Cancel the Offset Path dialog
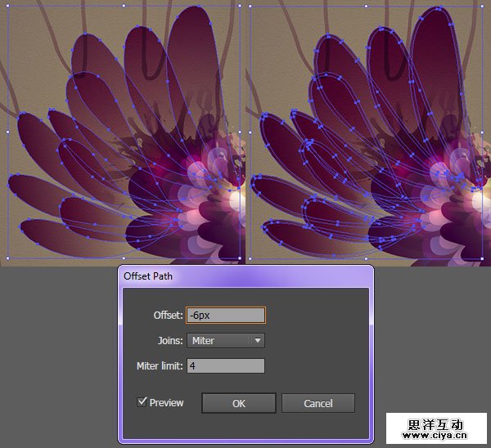 tap(318, 403)
